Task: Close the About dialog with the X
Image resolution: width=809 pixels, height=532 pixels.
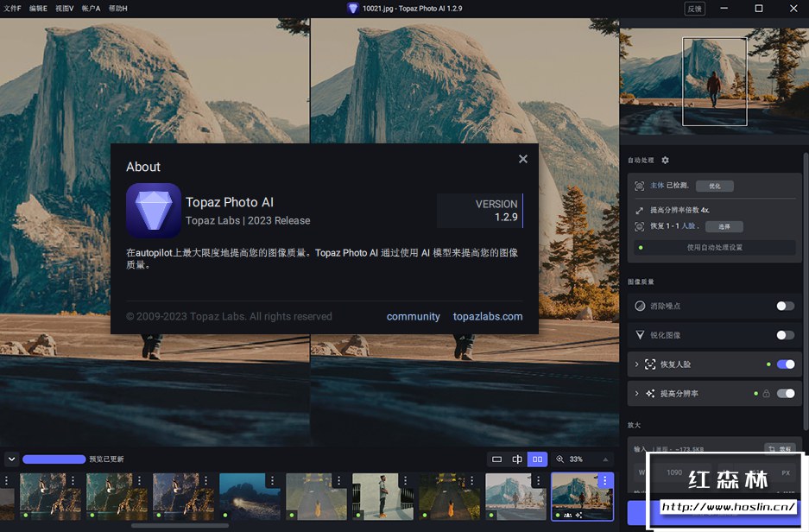Action: 522,159
